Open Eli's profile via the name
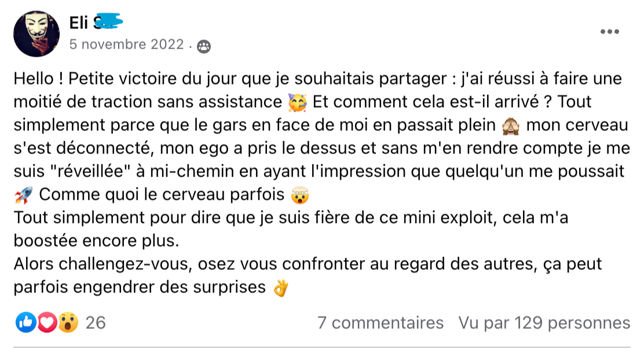This screenshot has width=644, height=348. [79, 23]
